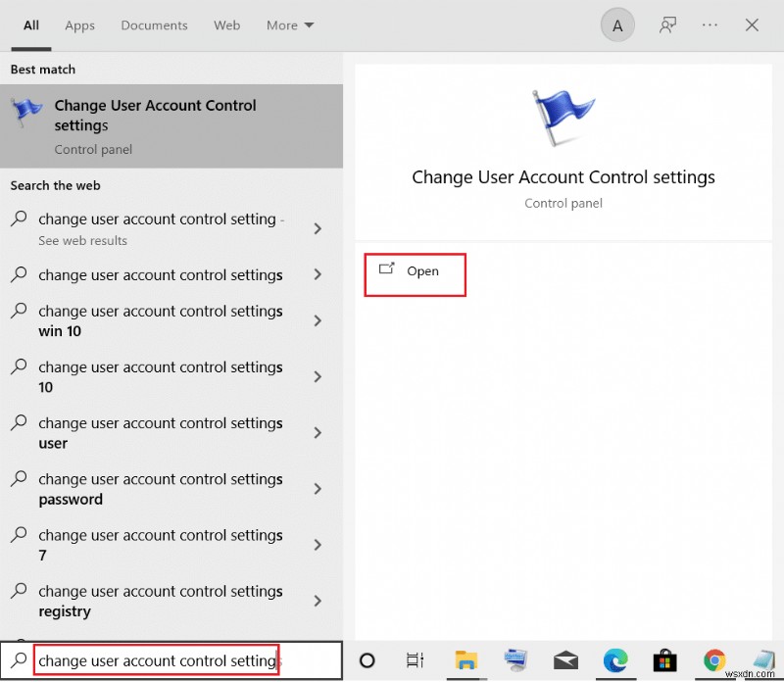The height and width of the screenshot is (682, 784).
Task: Launch Microsoft Edge from the taskbar
Action: click(x=615, y=661)
